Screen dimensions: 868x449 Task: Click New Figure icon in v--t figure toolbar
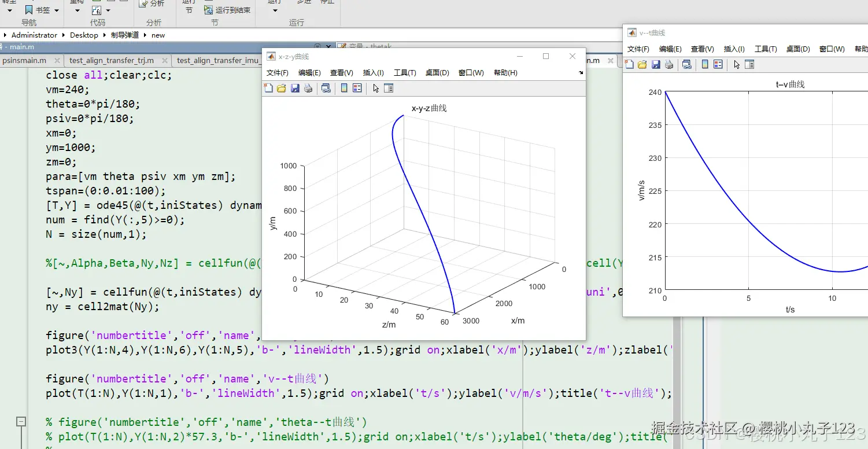click(629, 64)
